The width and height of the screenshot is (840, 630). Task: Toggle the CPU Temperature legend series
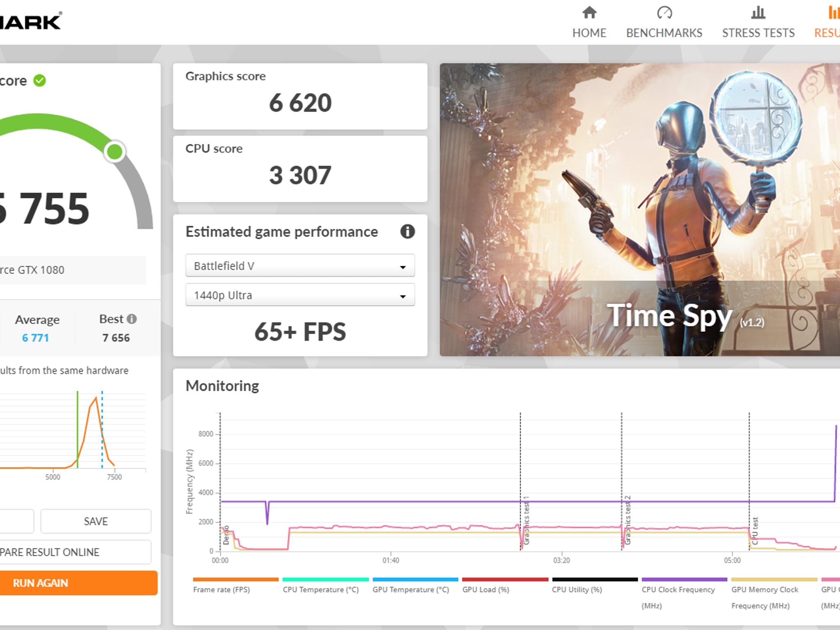320,589
